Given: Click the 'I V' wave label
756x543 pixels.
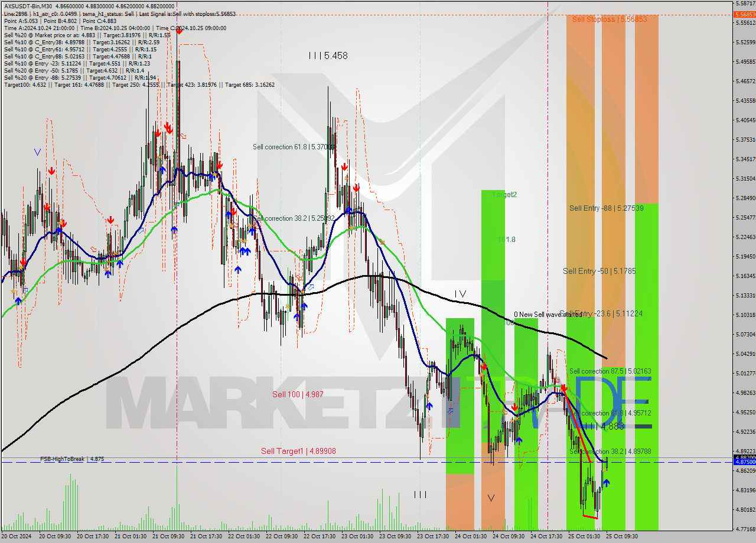Looking at the screenshot, I should click(460, 294).
